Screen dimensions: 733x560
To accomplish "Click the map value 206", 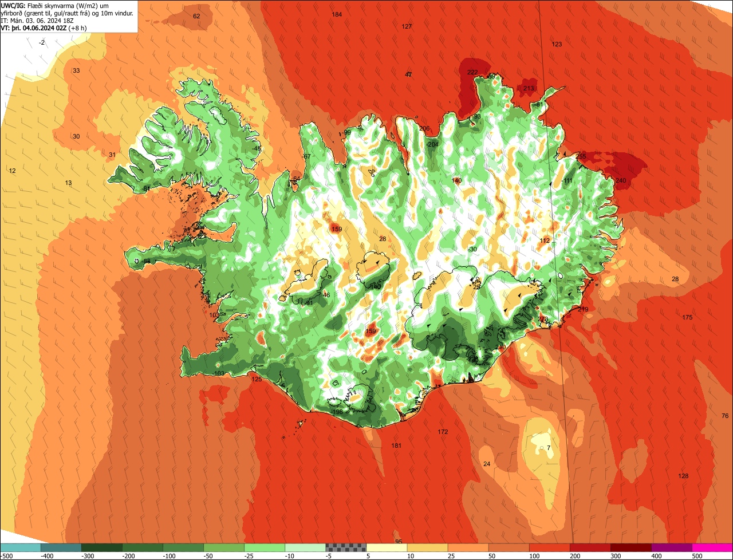I will tap(424, 129).
